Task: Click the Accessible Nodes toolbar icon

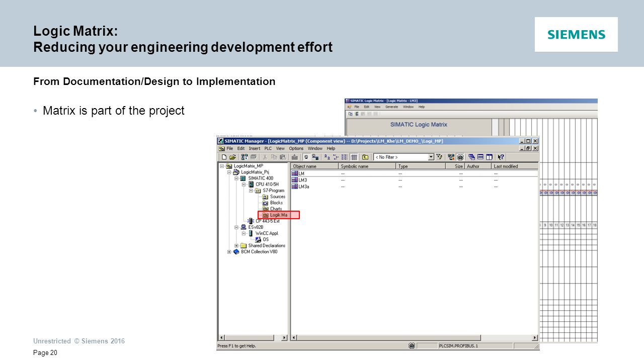Action: 245,157
